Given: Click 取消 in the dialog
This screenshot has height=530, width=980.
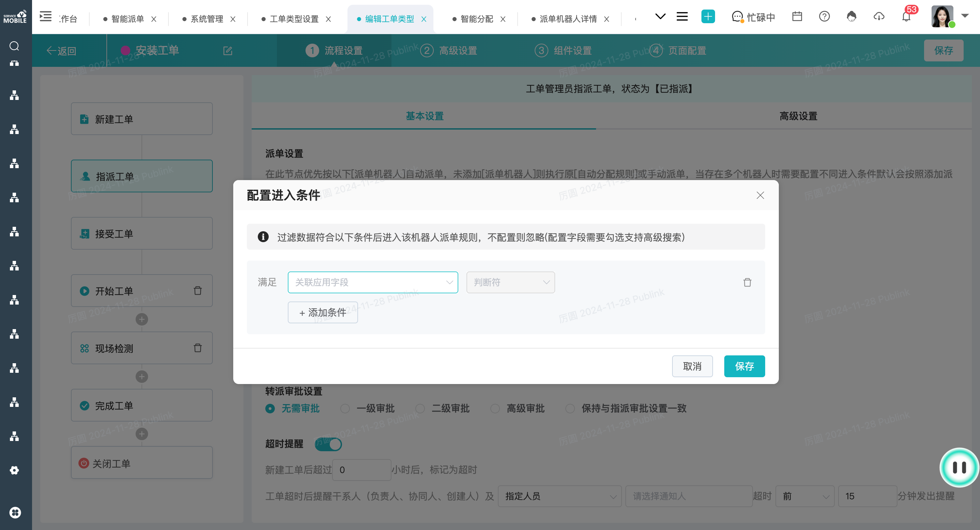Looking at the screenshot, I should (x=693, y=366).
